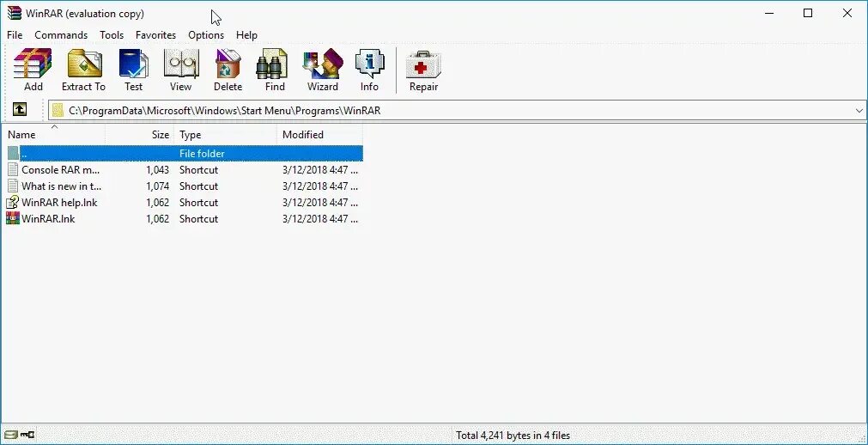868x445 pixels.
Task: Sort files by Type column header
Action: [225, 135]
